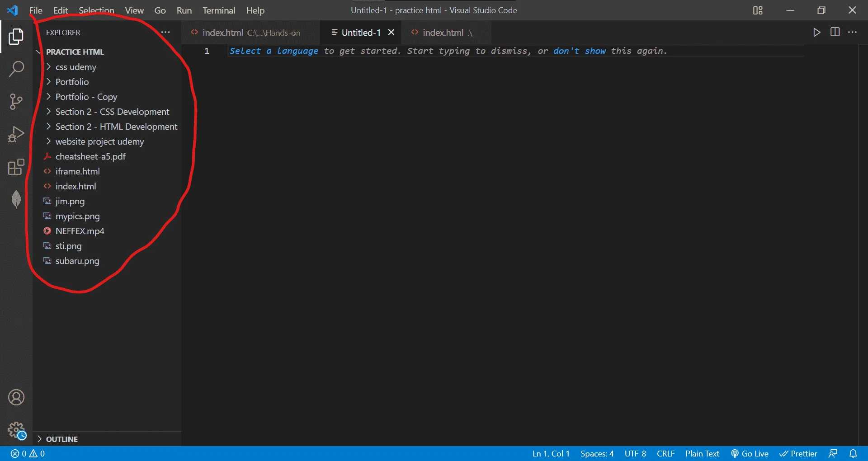
Task: Click the Run Code play icon
Action: [816, 33]
